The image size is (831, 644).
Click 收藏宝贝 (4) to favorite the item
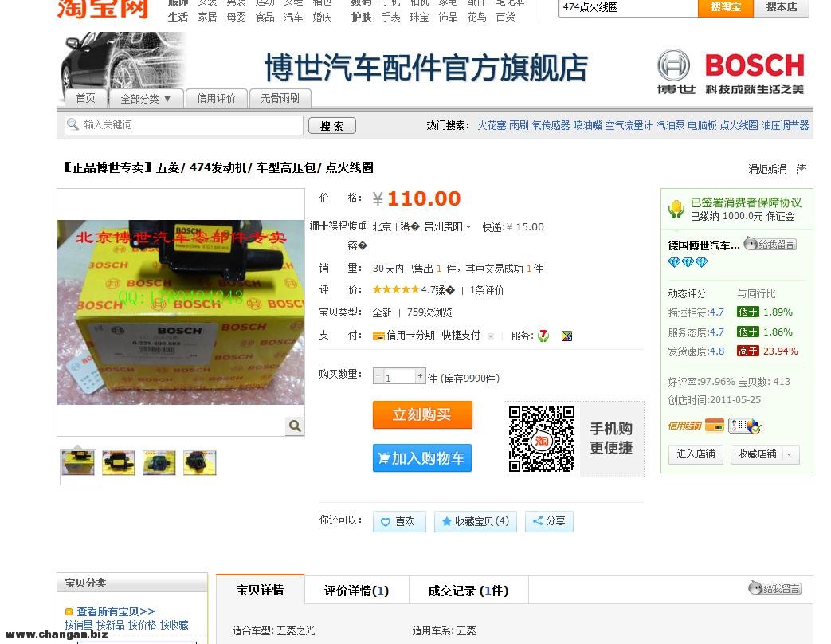(476, 521)
